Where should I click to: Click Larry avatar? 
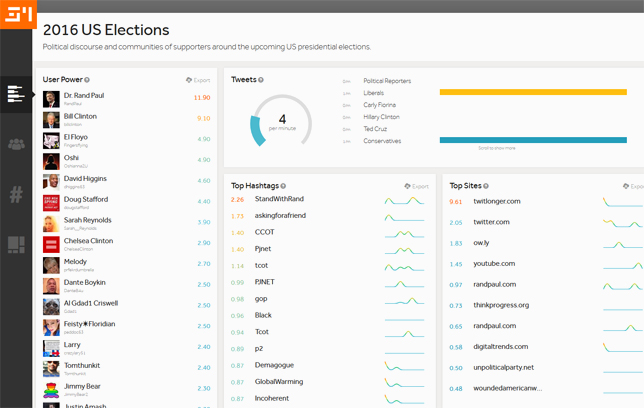click(x=51, y=348)
